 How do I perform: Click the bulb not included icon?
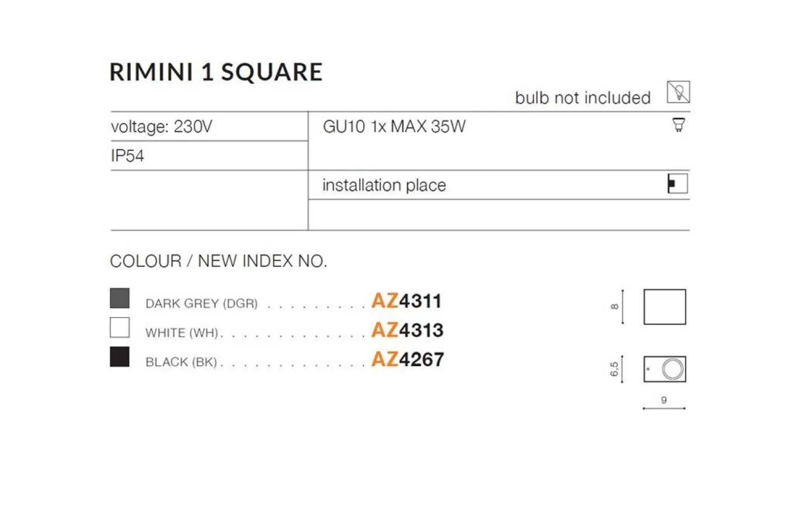678,92
